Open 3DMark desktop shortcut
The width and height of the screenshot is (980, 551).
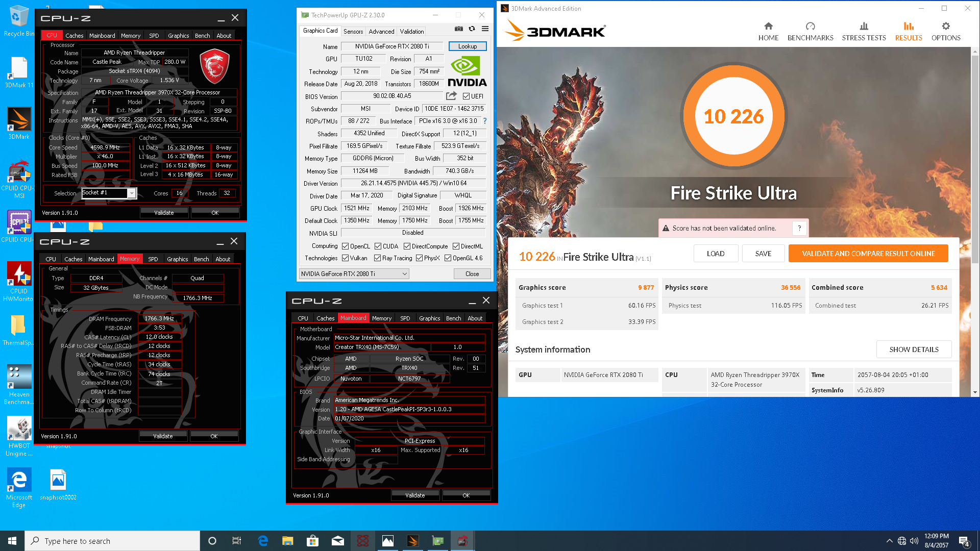19,123
